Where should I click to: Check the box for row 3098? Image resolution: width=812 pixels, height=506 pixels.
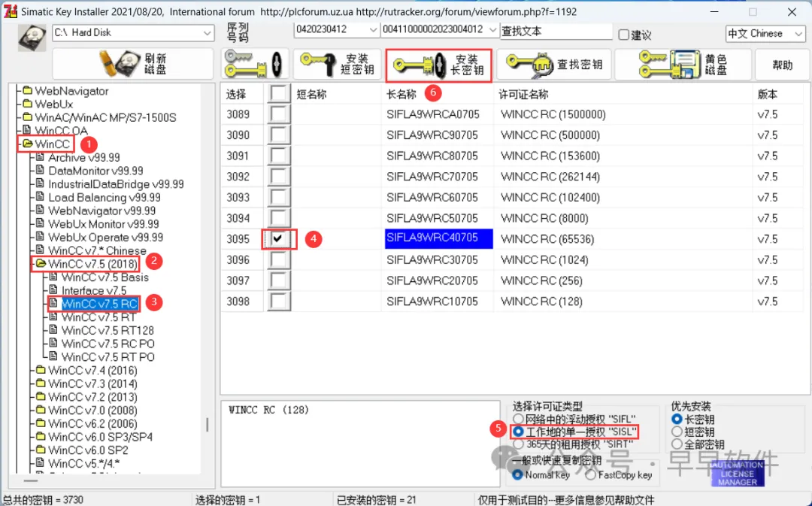(279, 301)
